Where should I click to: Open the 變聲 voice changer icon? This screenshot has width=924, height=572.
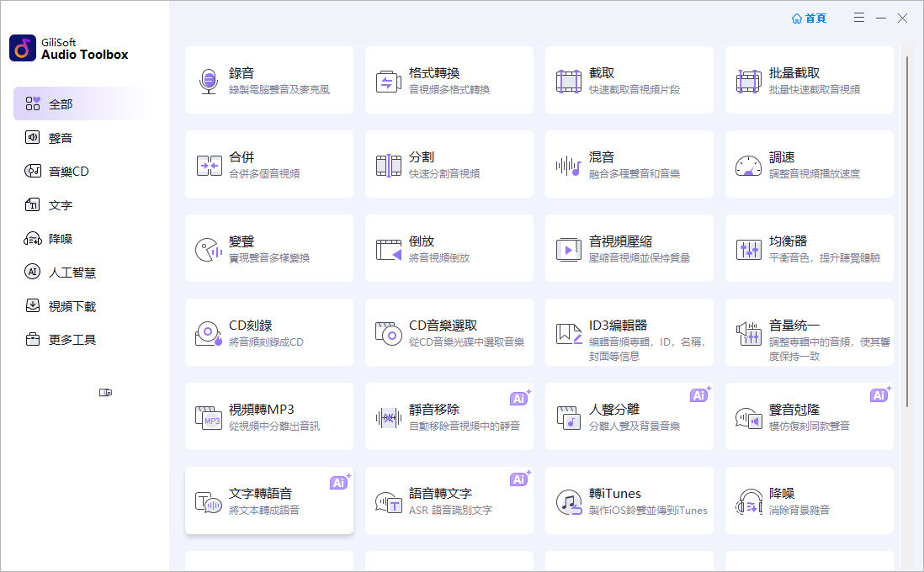208,249
